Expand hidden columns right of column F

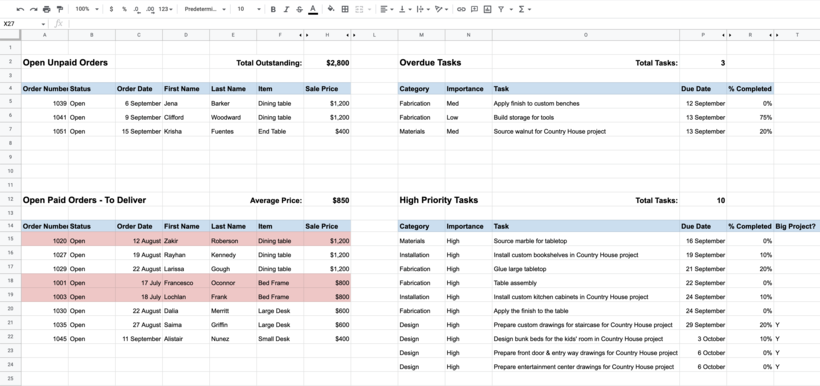click(301, 35)
